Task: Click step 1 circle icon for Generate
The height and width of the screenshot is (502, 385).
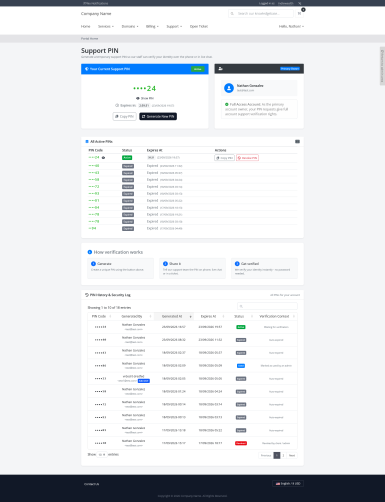Action: [x=93, y=264]
